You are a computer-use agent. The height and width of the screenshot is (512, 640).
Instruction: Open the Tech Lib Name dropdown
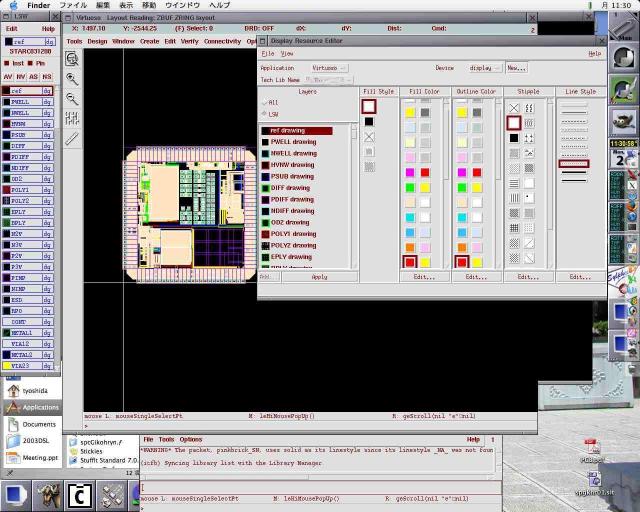(329, 80)
